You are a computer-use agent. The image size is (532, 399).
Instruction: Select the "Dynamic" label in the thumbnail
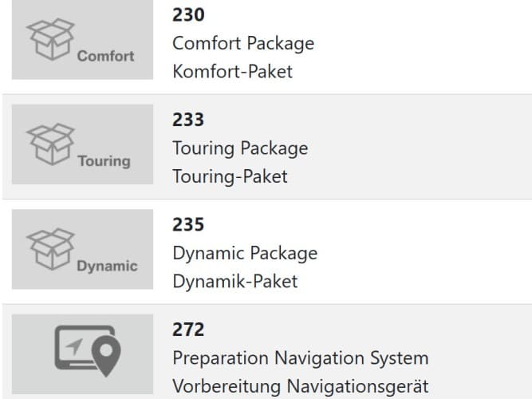(107, 267)
